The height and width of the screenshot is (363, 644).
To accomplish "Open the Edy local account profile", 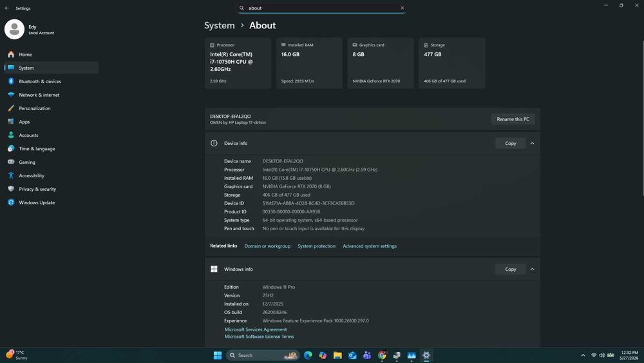I will point(30,29).
